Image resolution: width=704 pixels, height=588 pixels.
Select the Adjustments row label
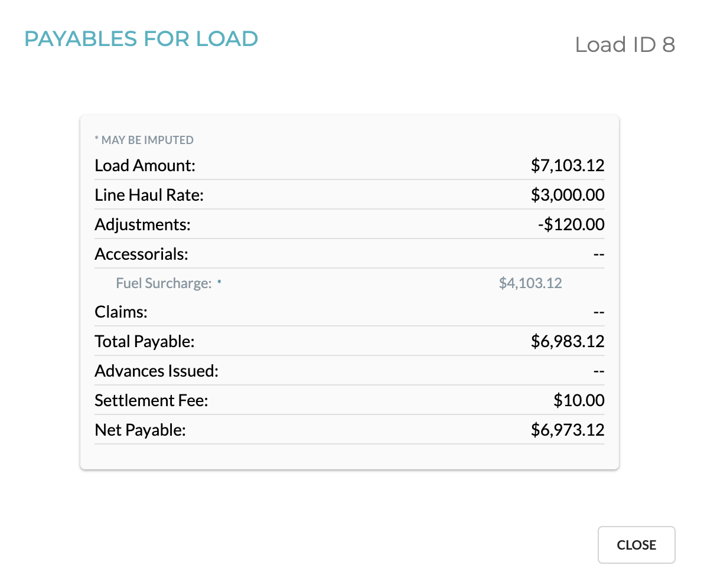tap(142, 224)
